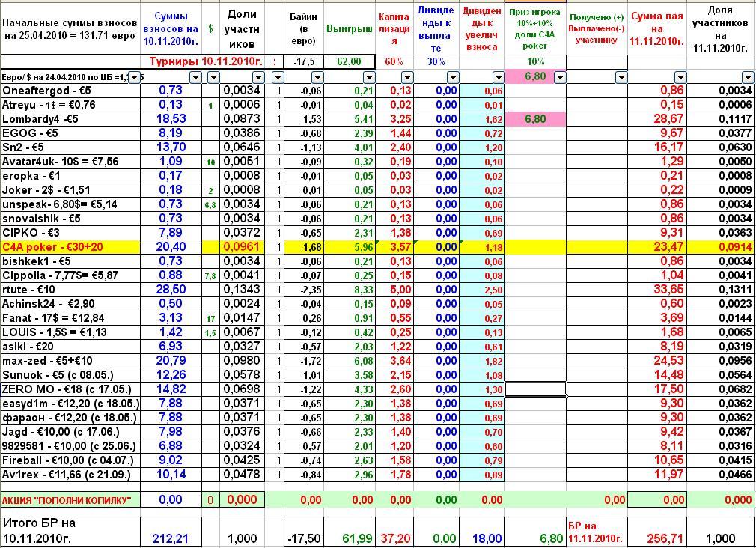Select the -17,5 buy-in cell in the tournaments row

(304, 61)
